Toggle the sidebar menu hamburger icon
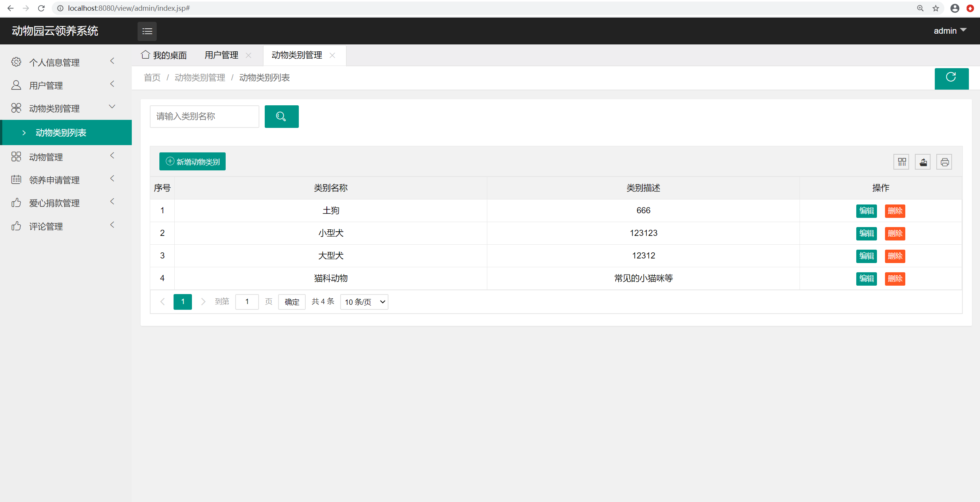This screenshot has width=980, height=502. pos(147,31)
